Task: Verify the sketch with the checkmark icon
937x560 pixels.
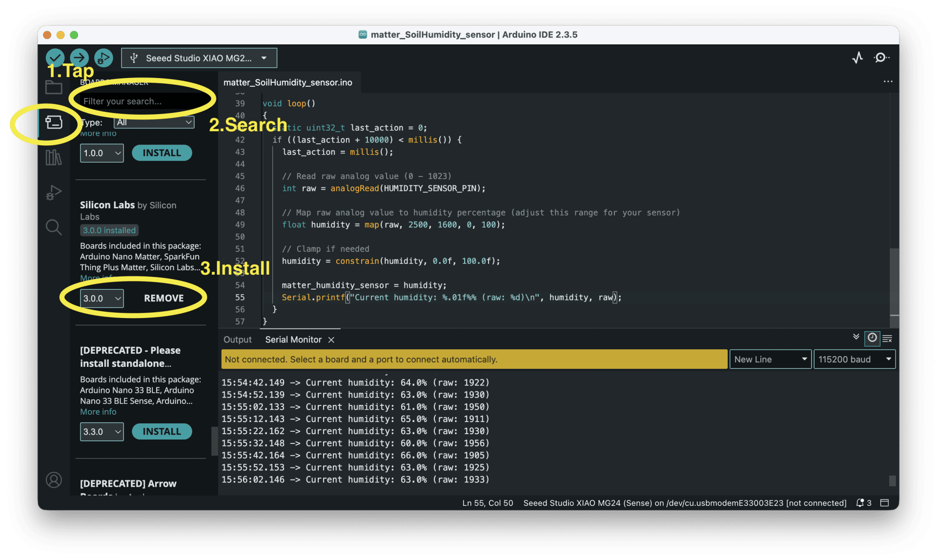Action: click(55, 58)
